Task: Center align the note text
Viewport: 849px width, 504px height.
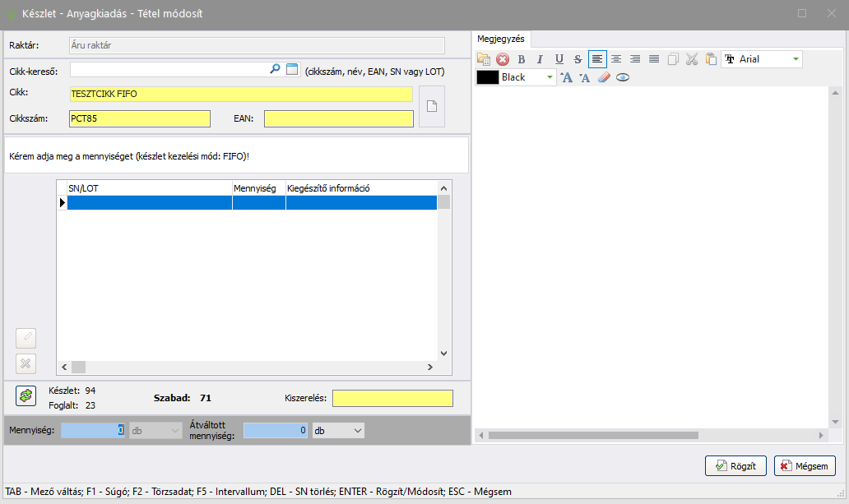Action: tap(616, 59)
